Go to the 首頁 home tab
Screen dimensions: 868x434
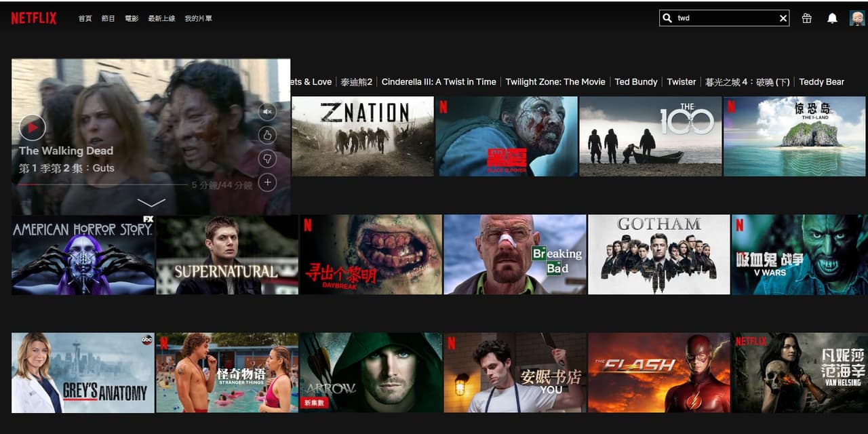click(x=85, y=18)
